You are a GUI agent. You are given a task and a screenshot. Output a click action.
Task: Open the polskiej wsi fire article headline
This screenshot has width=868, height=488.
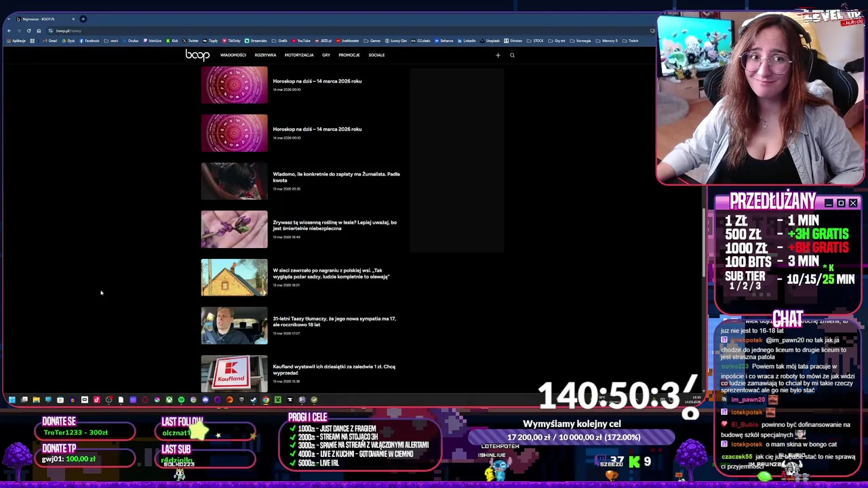click(x=331, y=273)
